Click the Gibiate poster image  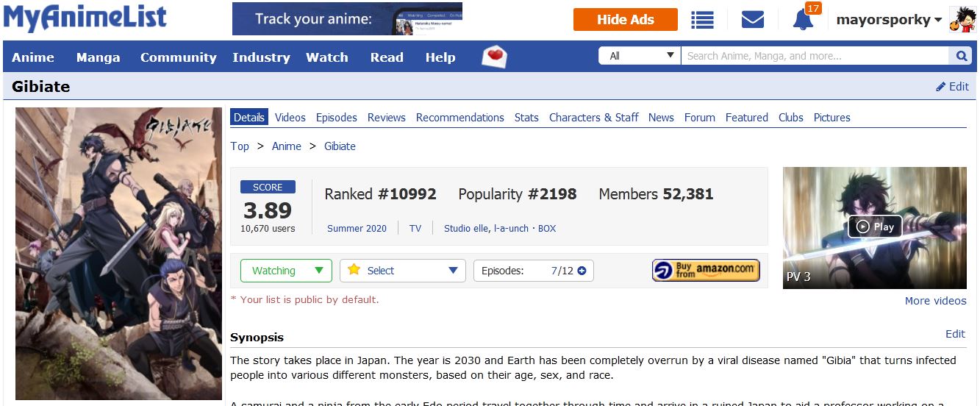tap(118, 254)
